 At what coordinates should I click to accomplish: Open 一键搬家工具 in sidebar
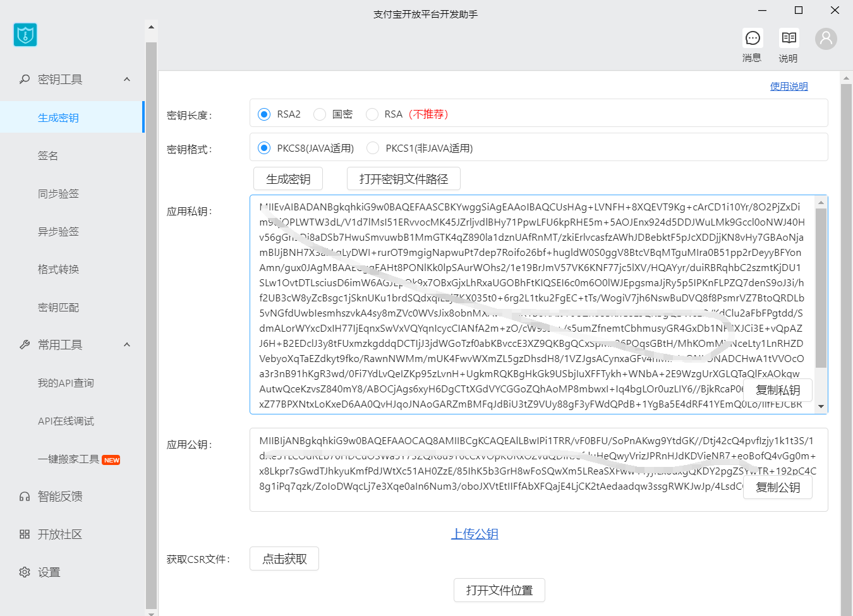point(72,459)
